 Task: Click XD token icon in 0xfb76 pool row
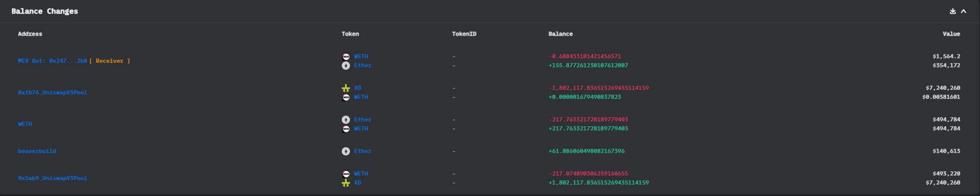(346, 88)
